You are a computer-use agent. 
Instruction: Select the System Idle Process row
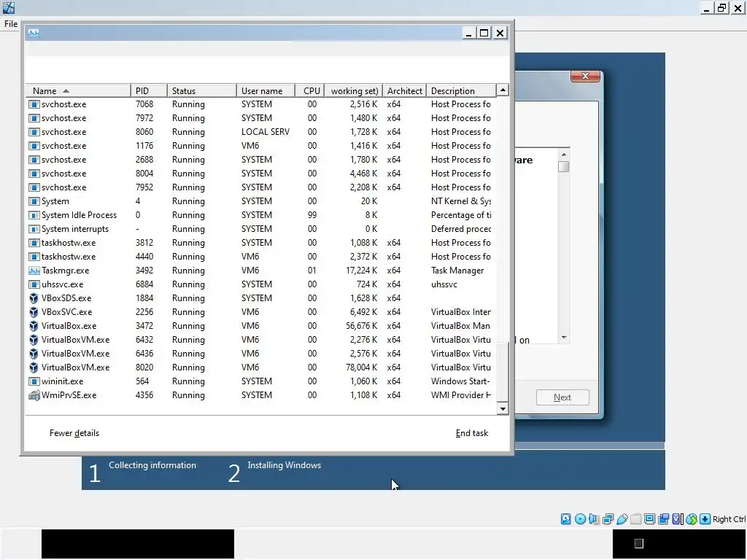point(261,215)
